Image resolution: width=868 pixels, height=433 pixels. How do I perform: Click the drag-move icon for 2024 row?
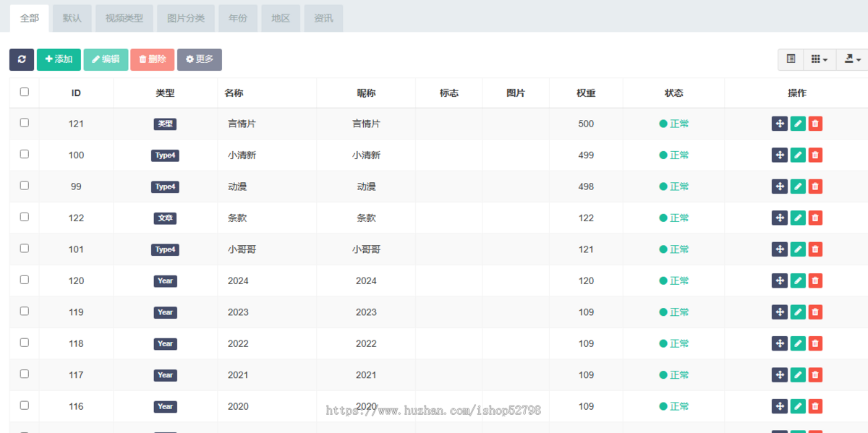tap(780, 280)
